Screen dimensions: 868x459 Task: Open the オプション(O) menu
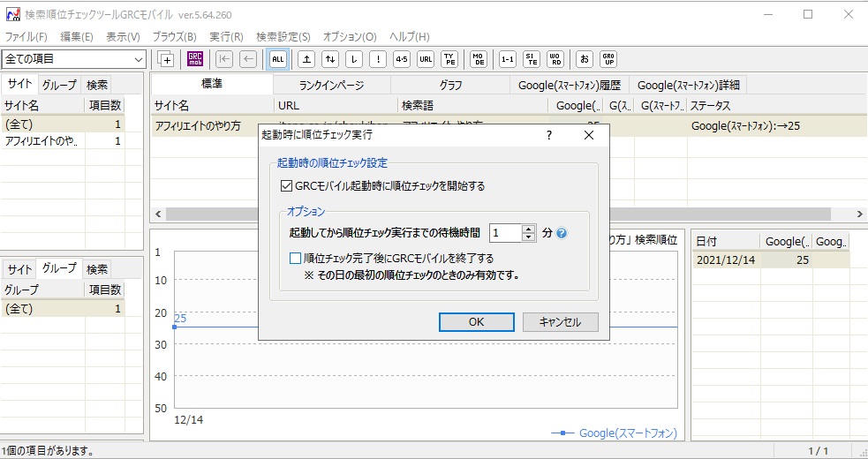[x=350, y=37]
